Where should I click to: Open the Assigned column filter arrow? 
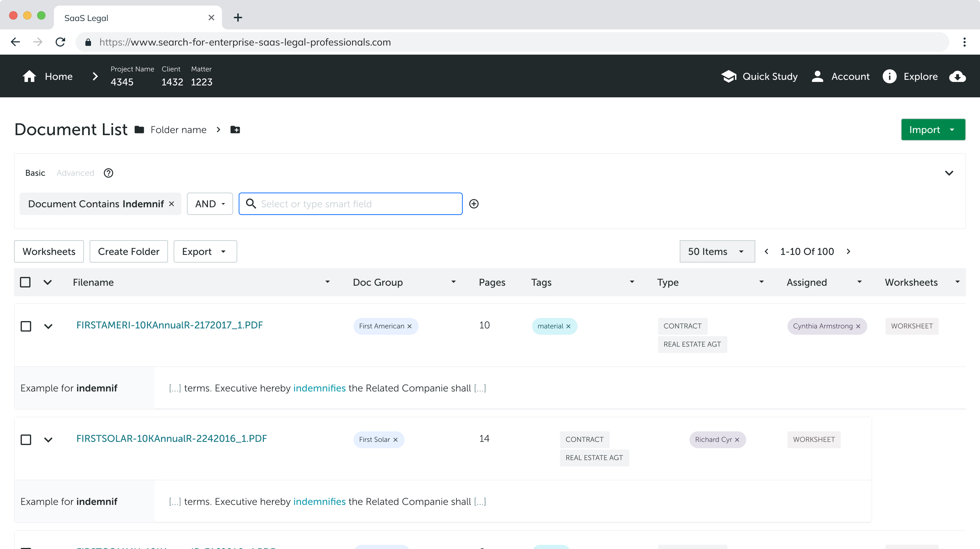point(859,282)
